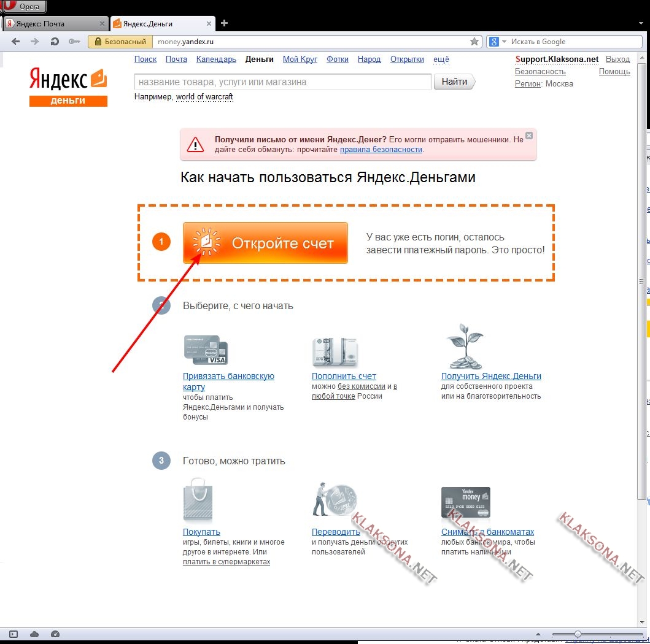The height and width of the screenshot is (644, 650).
Task: Open Support.Klaksona.net account link
Action: tap(557, 59)
